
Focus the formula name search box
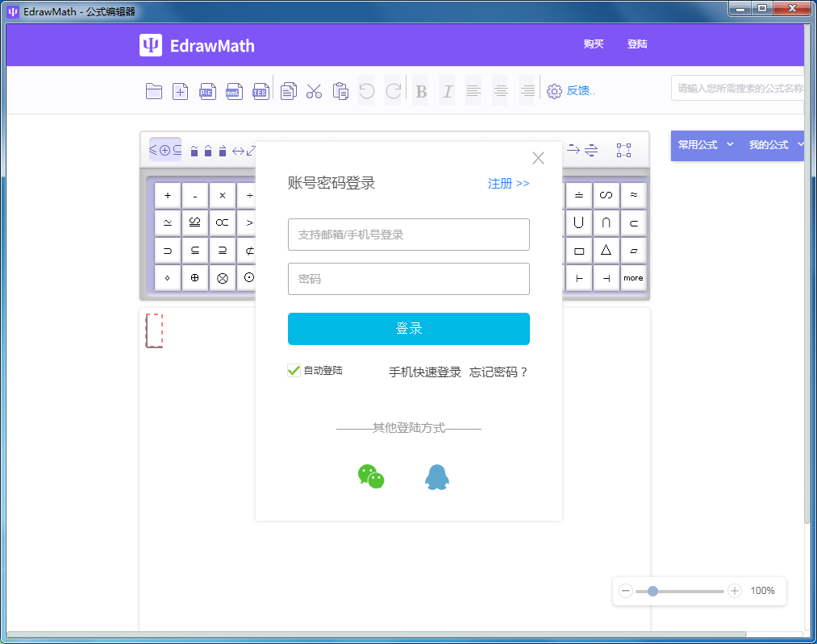[x=738, y=88]
